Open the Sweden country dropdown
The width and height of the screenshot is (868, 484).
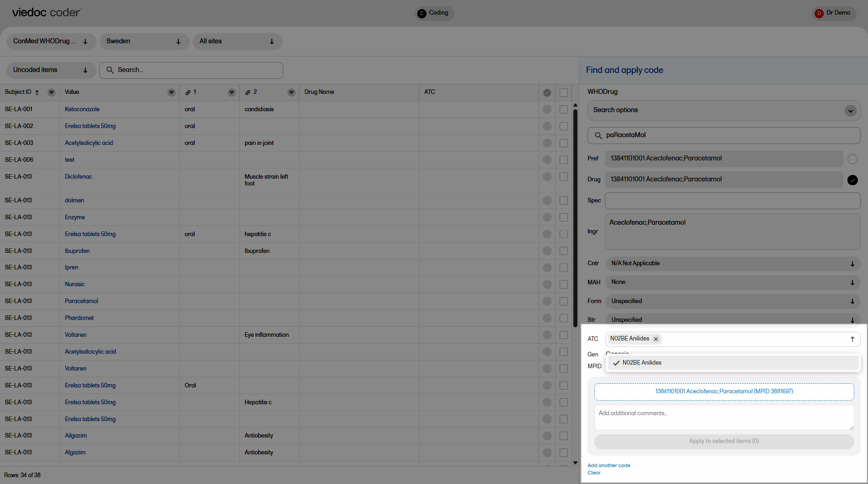(144, 41)
